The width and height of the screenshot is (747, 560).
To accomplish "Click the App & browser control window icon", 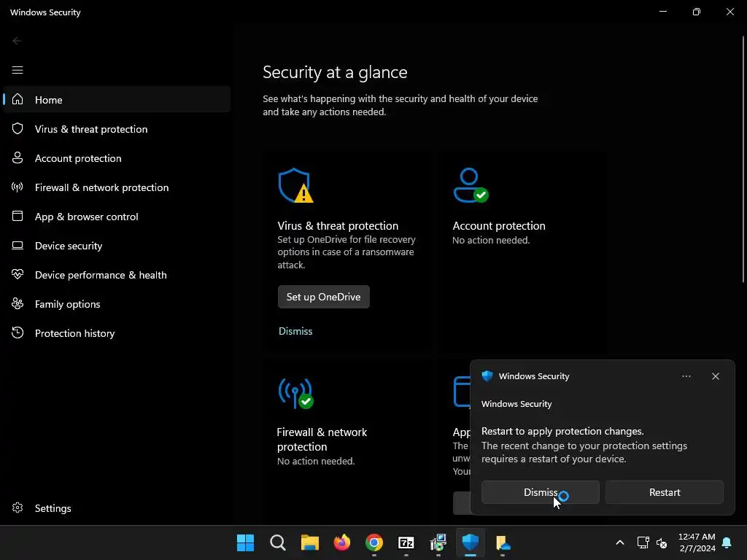I will click(18, 216).
